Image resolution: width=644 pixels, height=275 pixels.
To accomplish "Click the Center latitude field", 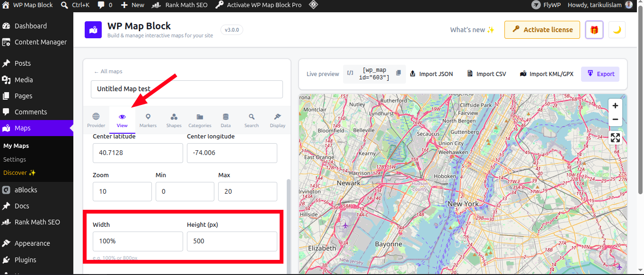I will [x=138, y=153].
